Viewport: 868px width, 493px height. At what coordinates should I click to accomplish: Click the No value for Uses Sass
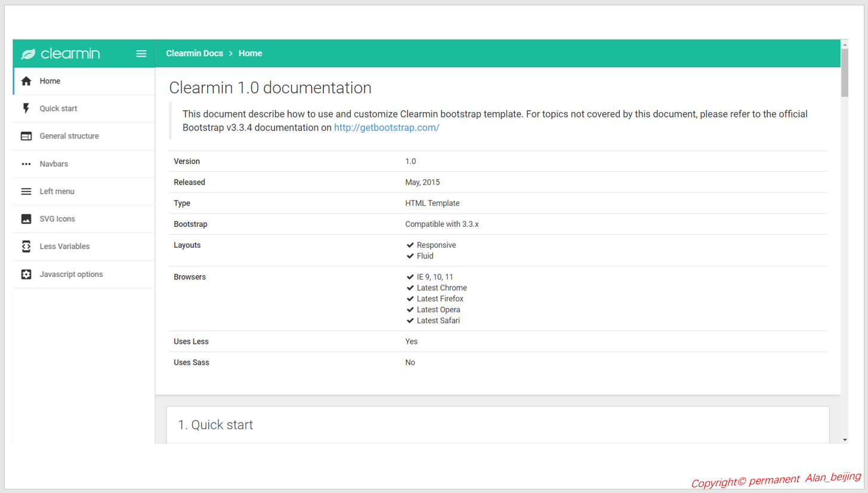tap(410, 363)
